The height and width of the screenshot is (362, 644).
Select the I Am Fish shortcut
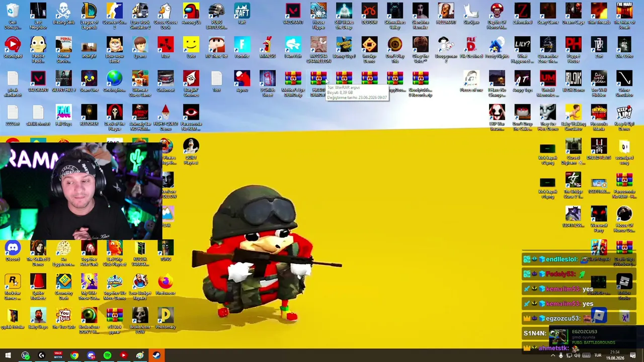coord(293,48)
